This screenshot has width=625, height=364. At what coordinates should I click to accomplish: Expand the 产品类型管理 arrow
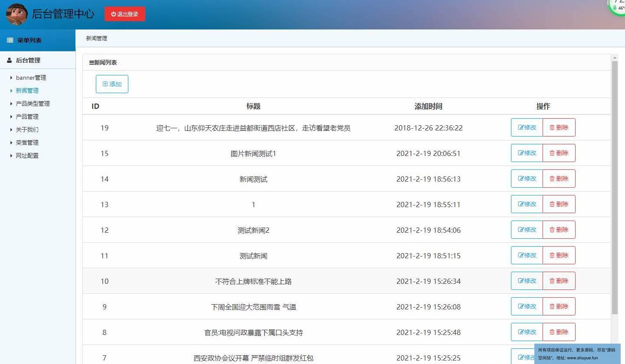11,104
